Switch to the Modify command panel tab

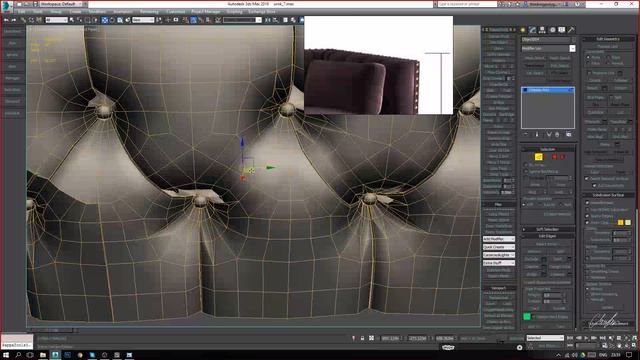pyautogui.click(x=533, y=30)
